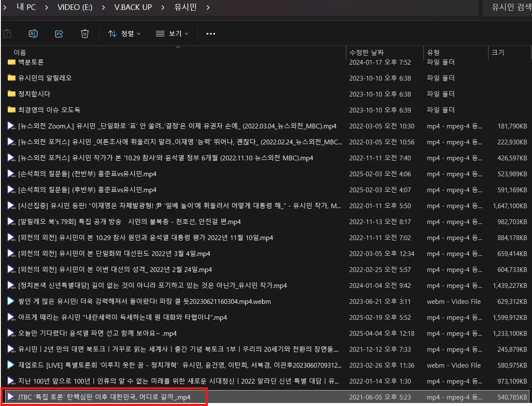Select the 최경영의 이슈 오도독 folder icon
The image size is (532, 406).
tap(12, 110)
